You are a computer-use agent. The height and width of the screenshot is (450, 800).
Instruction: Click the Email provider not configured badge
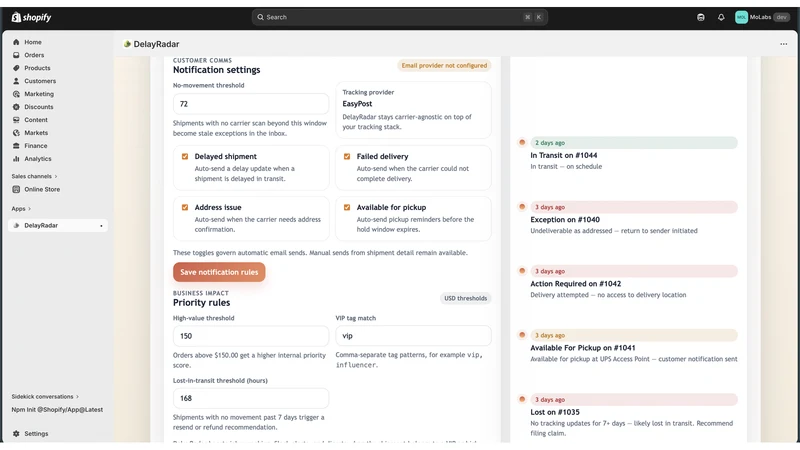click(444, 65)
